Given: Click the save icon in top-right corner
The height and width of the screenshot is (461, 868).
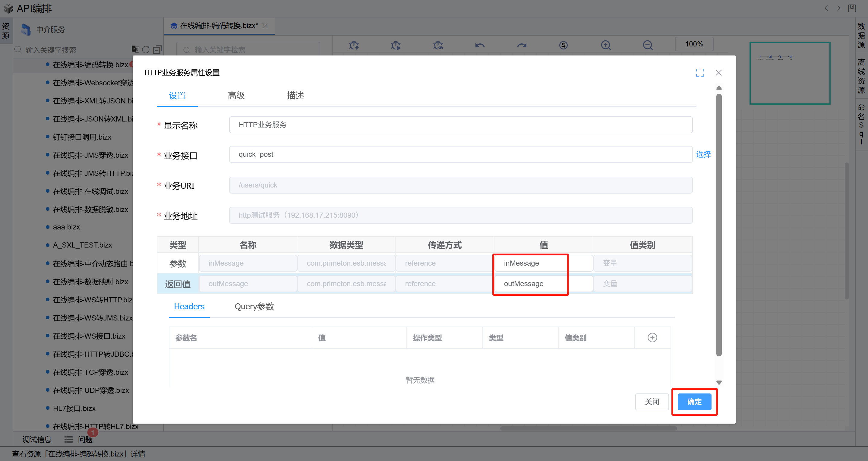Looking at the screenshot, I should 852,8.
